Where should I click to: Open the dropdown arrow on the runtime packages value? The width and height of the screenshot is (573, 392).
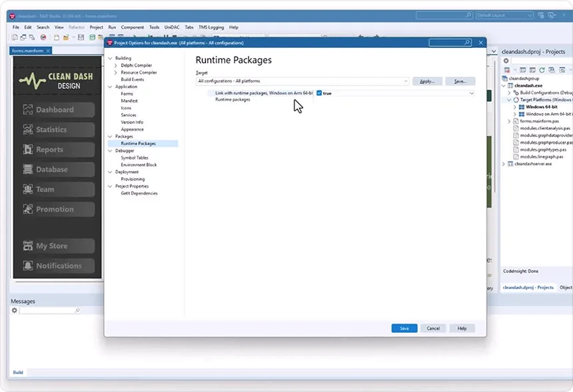(472, 93)
